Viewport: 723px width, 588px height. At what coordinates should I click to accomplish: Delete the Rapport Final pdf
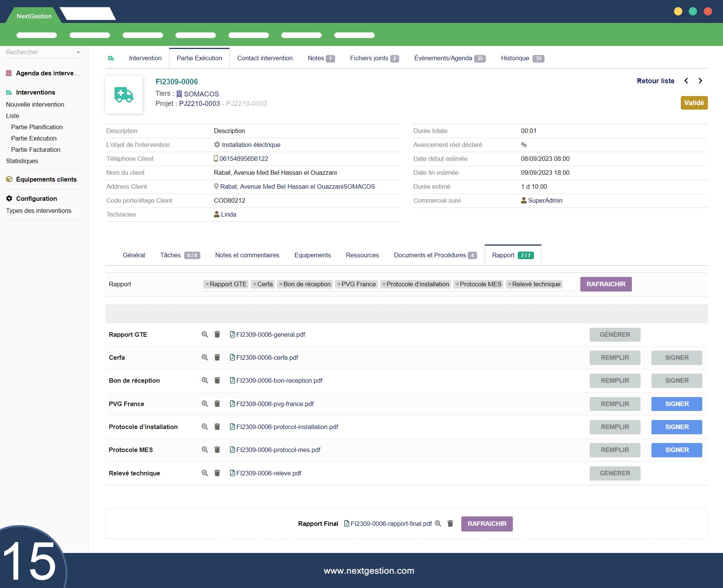pyautogui.click(x=450, y=524)
